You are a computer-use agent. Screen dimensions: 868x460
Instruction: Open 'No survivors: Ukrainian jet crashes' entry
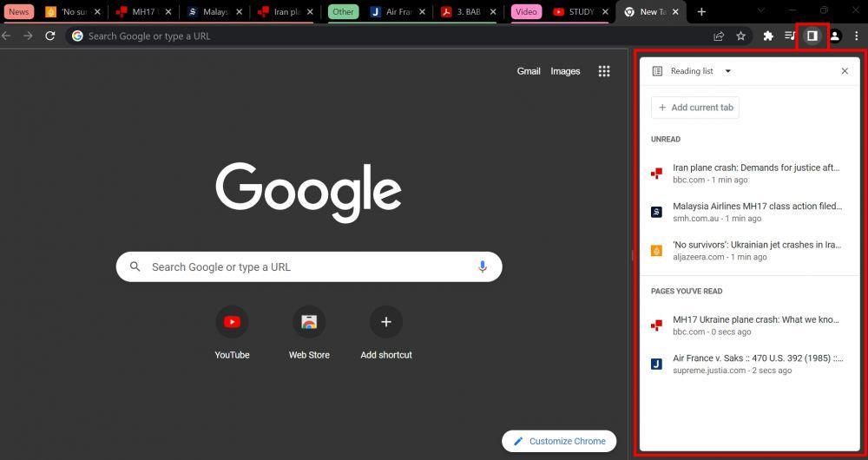750,251
